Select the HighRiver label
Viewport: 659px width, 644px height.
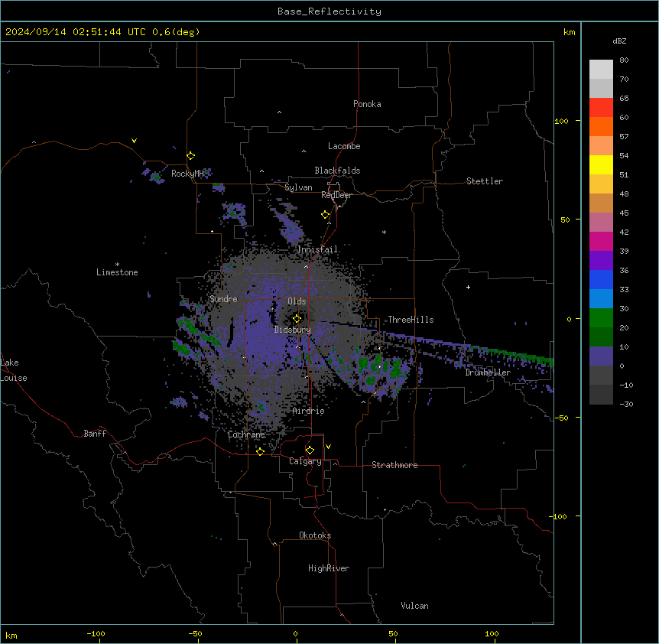[x=329, y=568]
